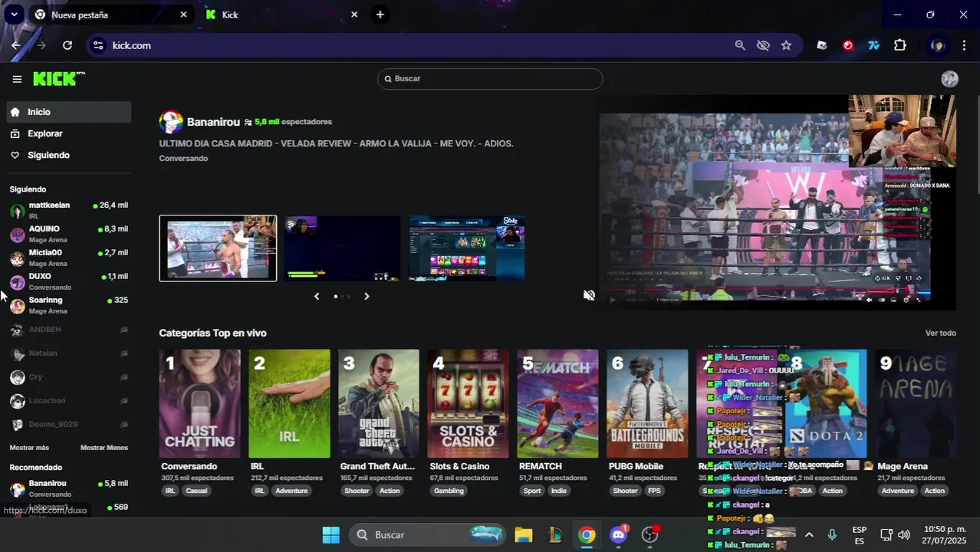This screenshot has height=552, width=980.
Task: Click the Kick logo
Action: pos(59,79)
